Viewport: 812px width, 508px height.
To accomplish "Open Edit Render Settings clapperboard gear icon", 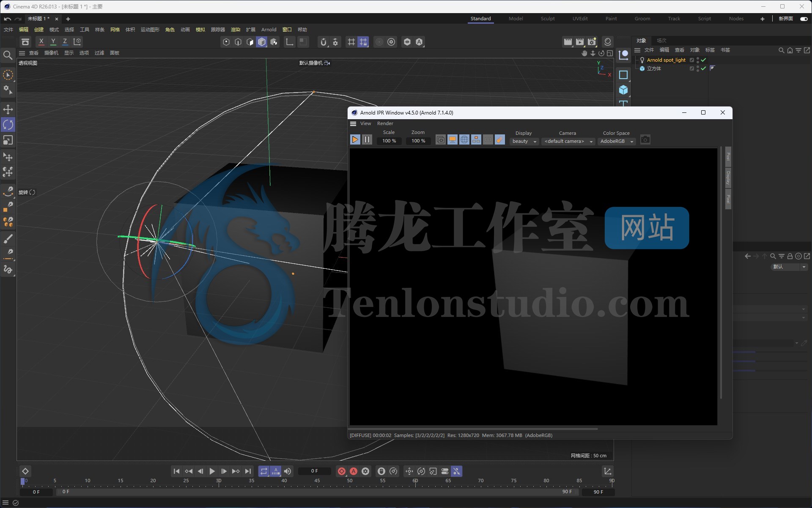I will (592, 42).
